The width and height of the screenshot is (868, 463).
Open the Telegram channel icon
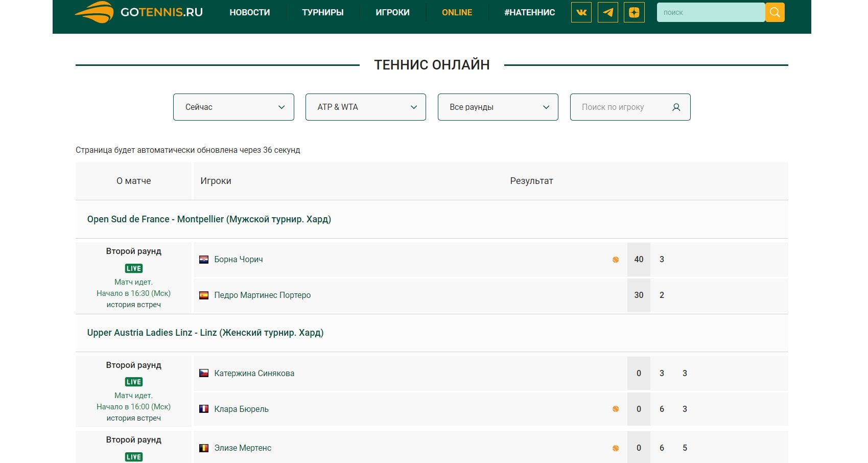coord(607,12)
